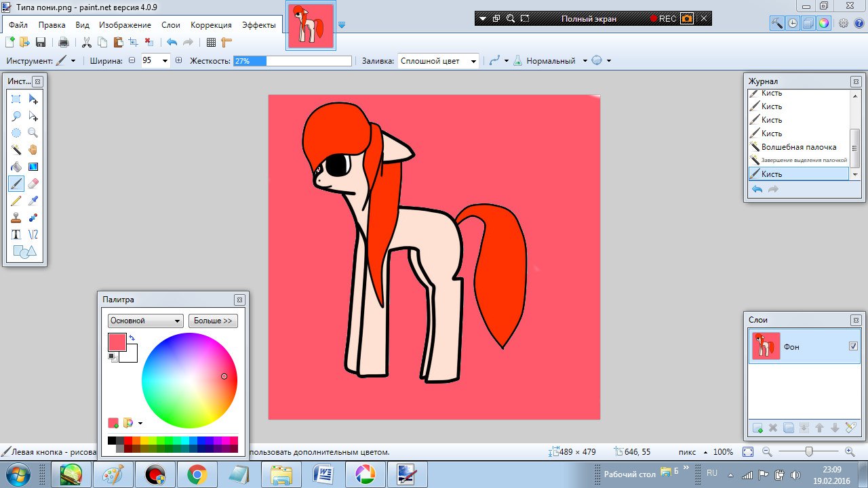Select the Paint Bucket tool
868x488 pixels.
[x=16, y=167]
